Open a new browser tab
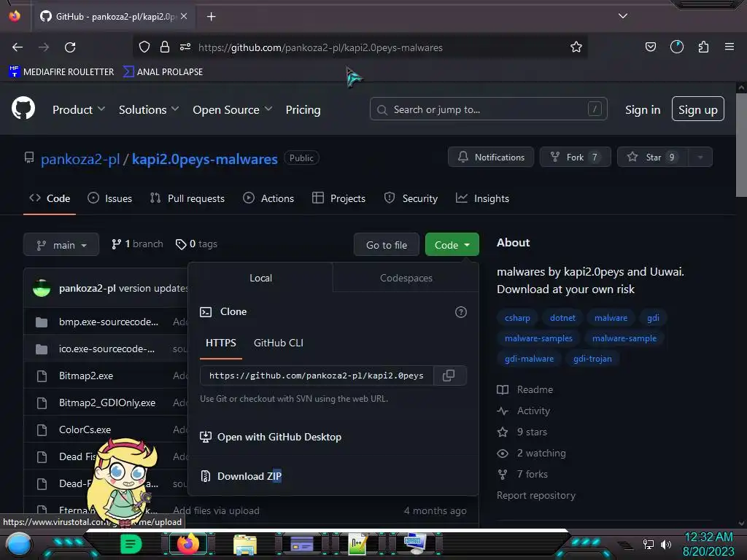Screen dimensions: 747x560 point(211,17)
